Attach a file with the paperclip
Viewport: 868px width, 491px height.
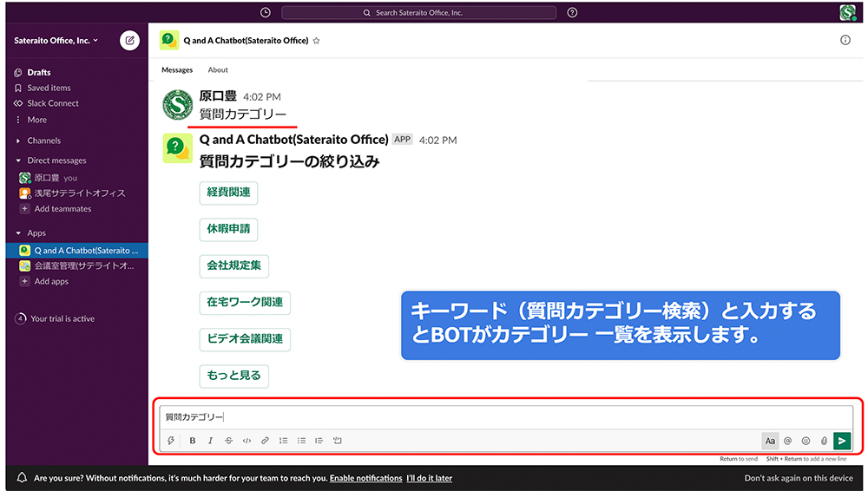[824, 441]
